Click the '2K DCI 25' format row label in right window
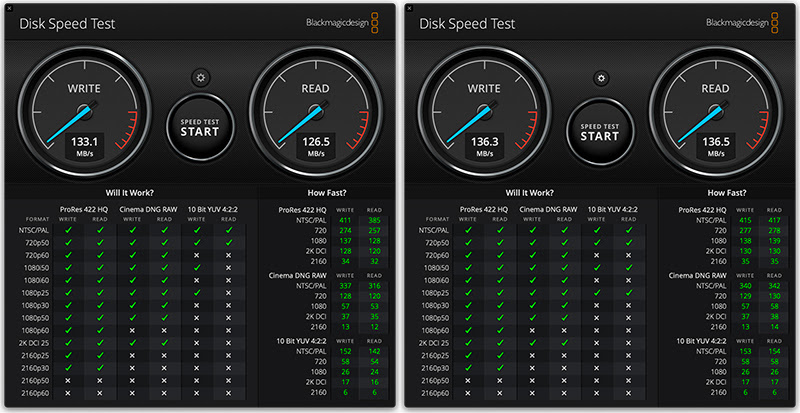The image size is (800, 413). 434,343
